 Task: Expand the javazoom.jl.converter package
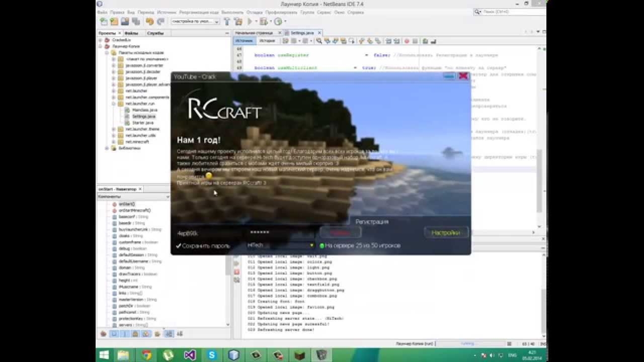113,65
